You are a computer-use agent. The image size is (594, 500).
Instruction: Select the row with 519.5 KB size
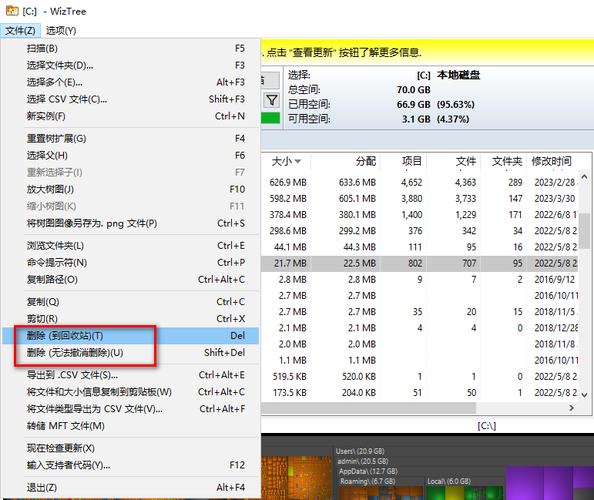420,377
